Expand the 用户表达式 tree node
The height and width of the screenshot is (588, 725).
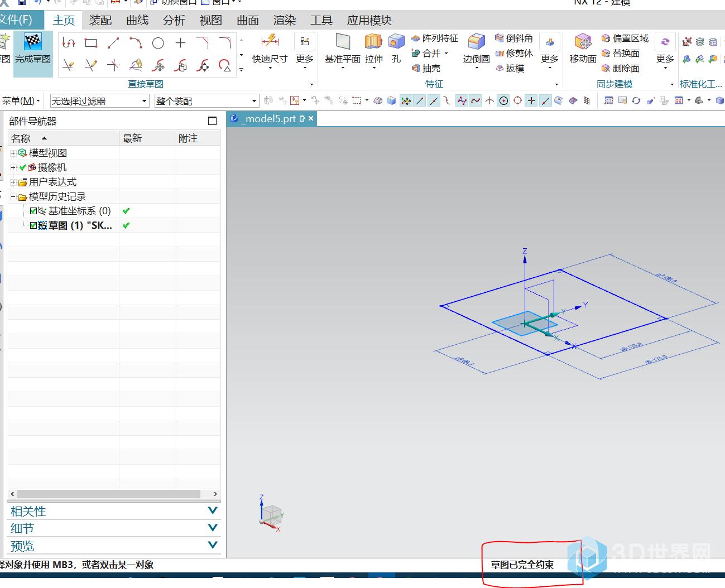[x=13, y=182]
